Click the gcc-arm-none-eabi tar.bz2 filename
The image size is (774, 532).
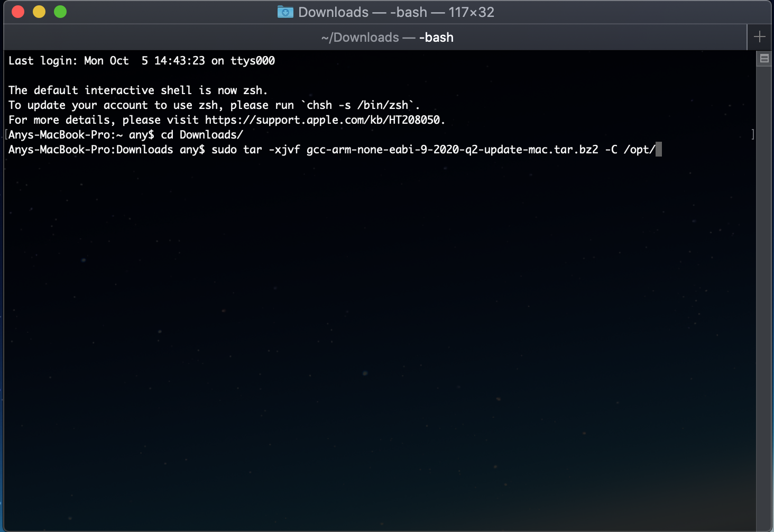pyautogui.click(x=452, y=150)
